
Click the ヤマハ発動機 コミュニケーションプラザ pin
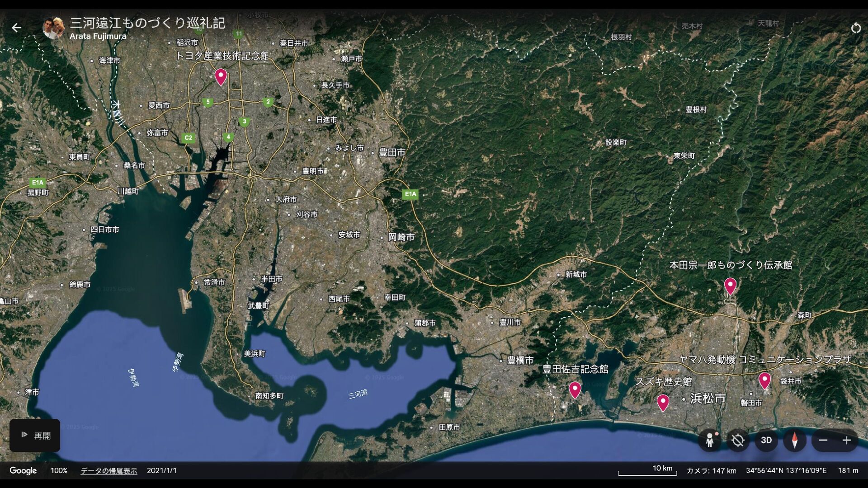pos(764,380)
